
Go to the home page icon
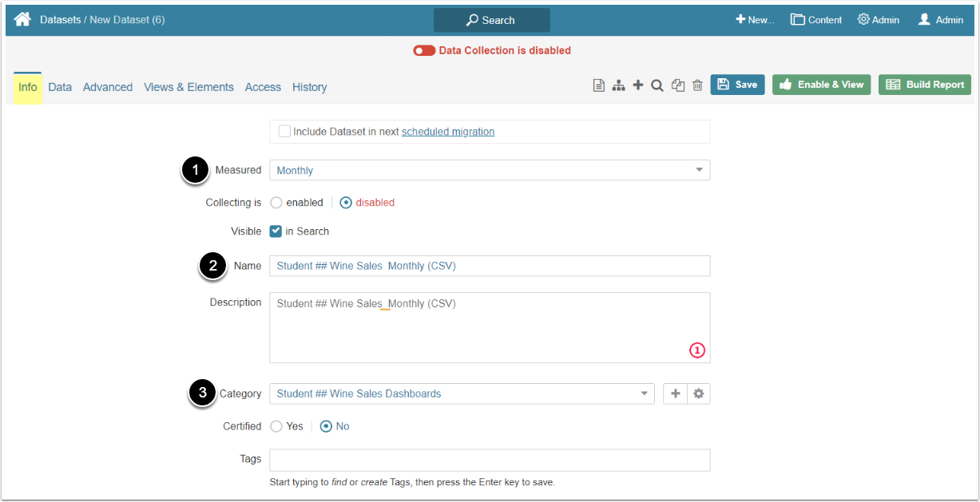(22, 19)
